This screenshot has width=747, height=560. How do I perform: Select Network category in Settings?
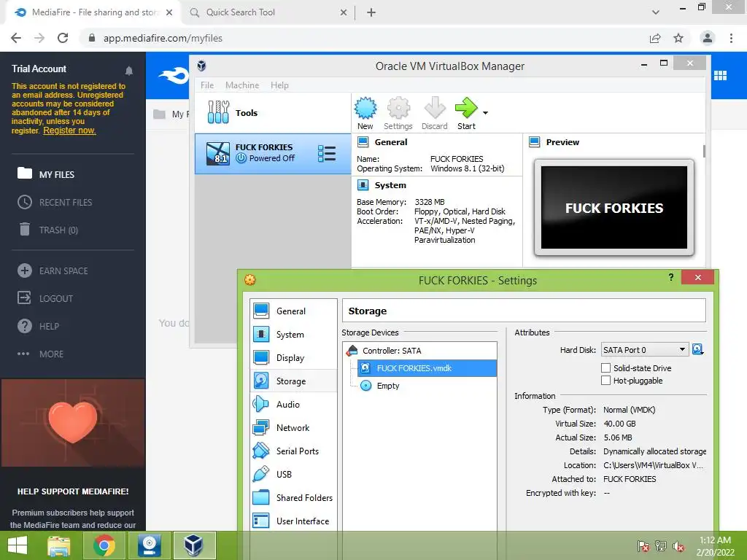point(293,427)
